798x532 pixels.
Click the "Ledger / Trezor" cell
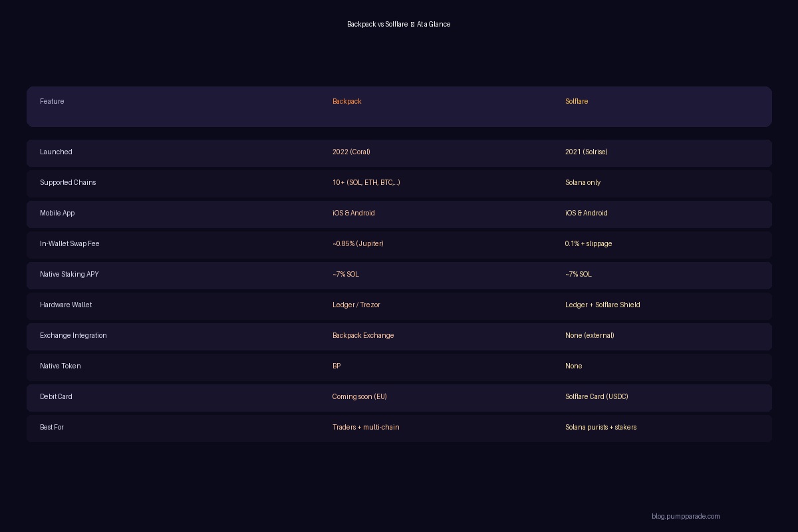click(356, 305)
